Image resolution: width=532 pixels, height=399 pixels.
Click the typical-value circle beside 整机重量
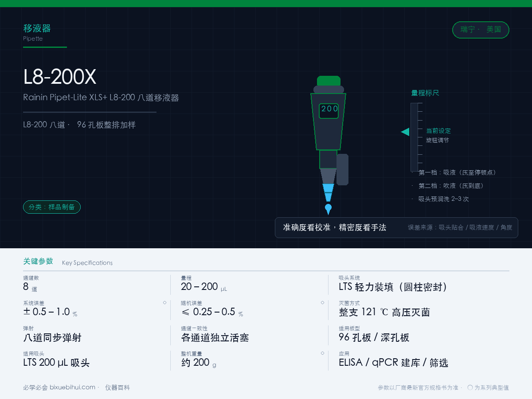[x=322, y=353]
